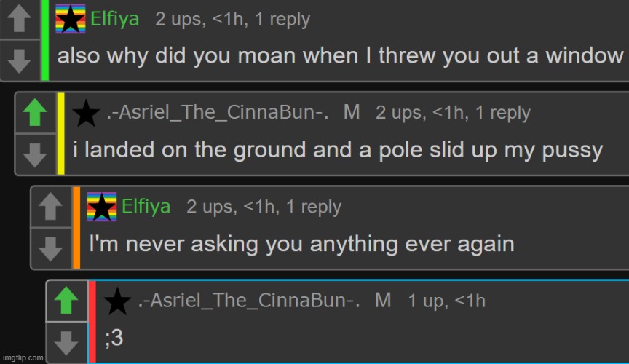Toggle green upvote on Asriel's pole comment

(35, 112)
